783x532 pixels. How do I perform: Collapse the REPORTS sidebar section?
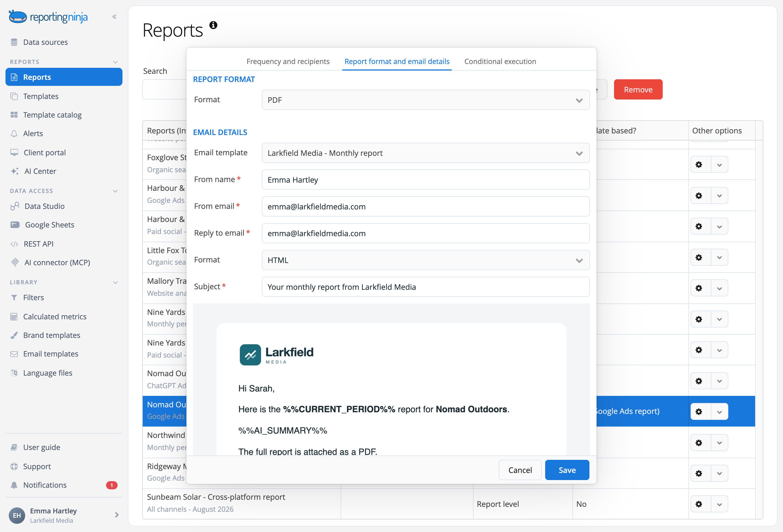click(x=115, y=62)
